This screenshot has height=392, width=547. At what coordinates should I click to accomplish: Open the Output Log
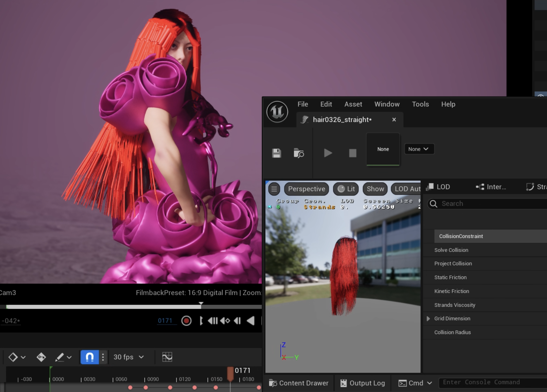tap(362, 383)
